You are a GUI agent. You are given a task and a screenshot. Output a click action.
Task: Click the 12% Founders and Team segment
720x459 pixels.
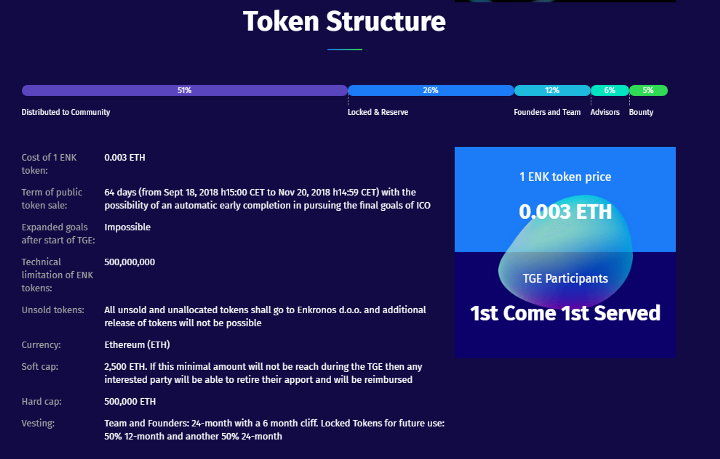tap(552, 90)
